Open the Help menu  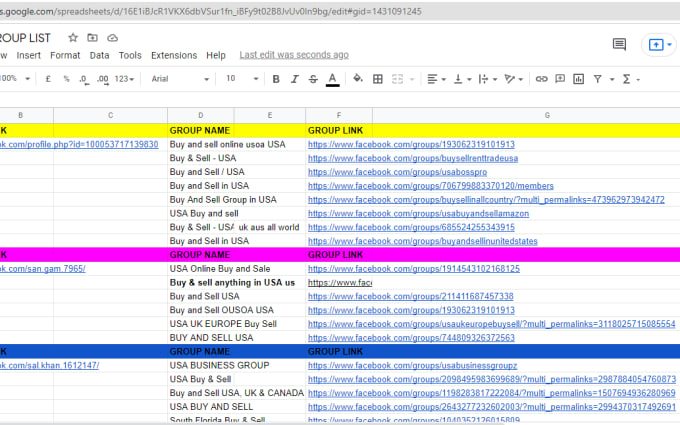coord(216,55)
